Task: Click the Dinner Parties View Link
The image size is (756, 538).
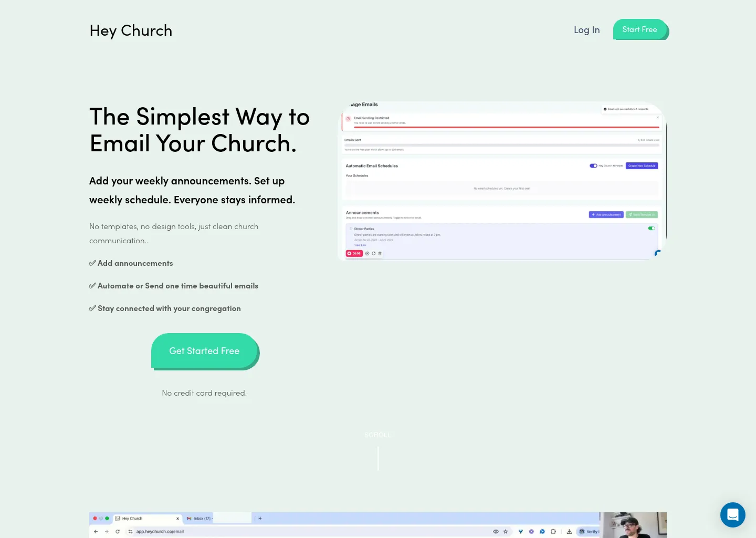Action: tap(360, 245)
